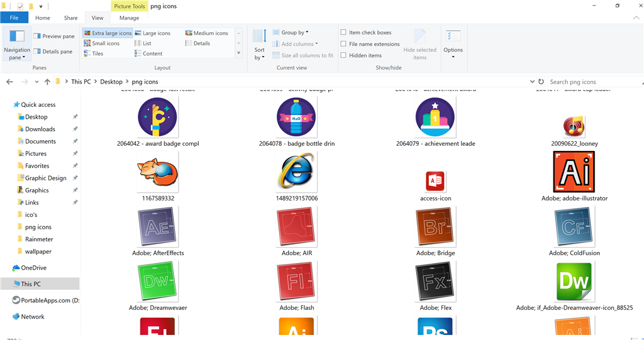Enable File name extensions checkbox
This screenshot has width=644, height=340.
point(343,44)
